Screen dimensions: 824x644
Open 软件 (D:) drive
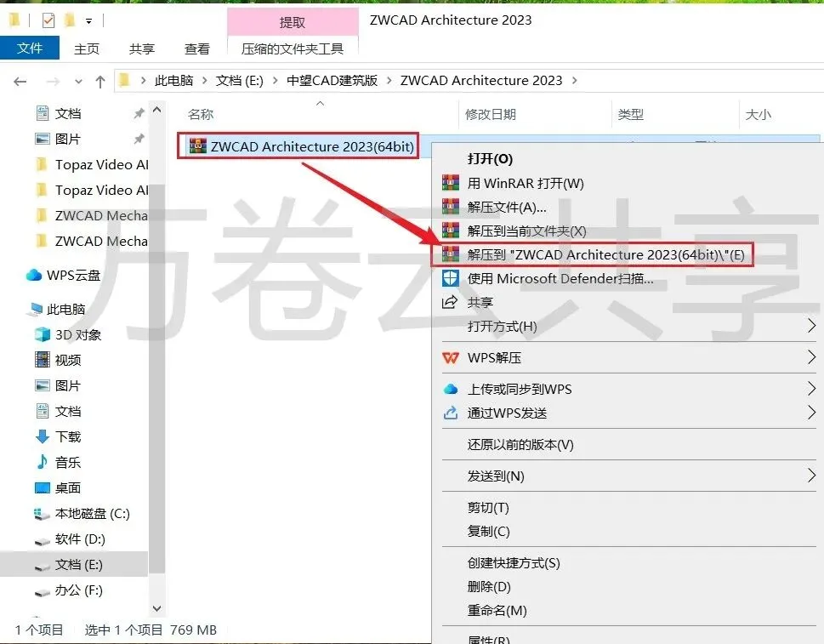point(80,539)
